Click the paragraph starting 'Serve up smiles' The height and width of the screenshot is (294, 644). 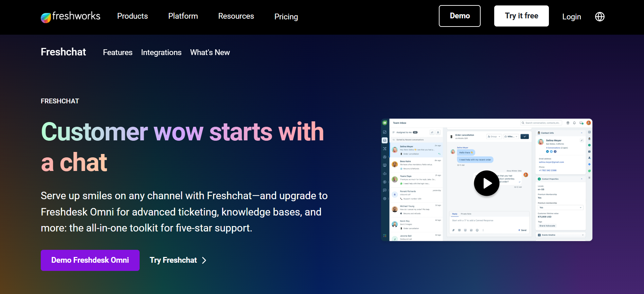point(184,212)
